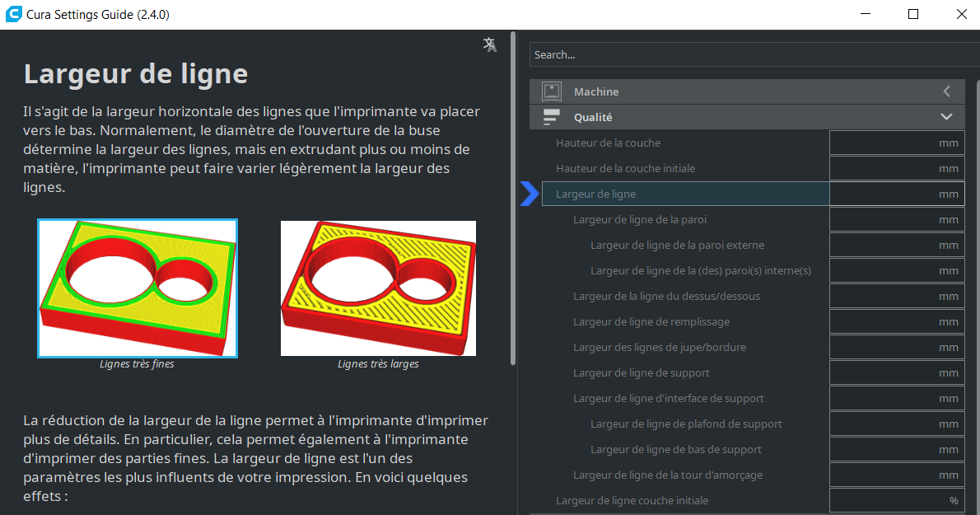Click the article pane vertical scrollbar
980x515 pixels.
coord(514,198)
